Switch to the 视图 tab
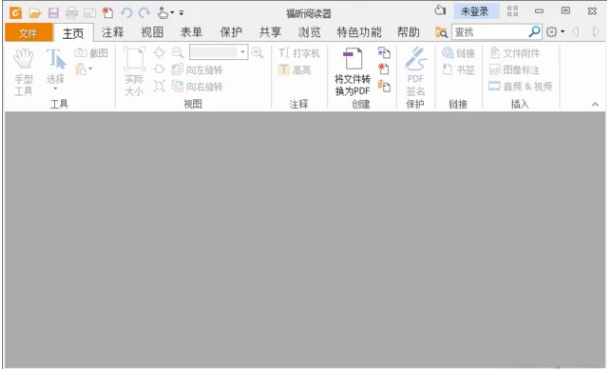Screen dimensions: 607x369 (x=152, y=32)
